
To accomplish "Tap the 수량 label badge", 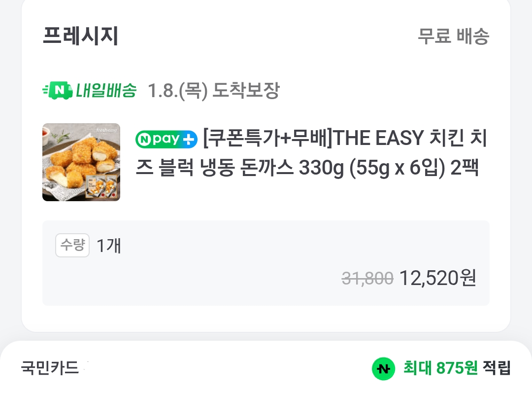I will click(72, 245).
